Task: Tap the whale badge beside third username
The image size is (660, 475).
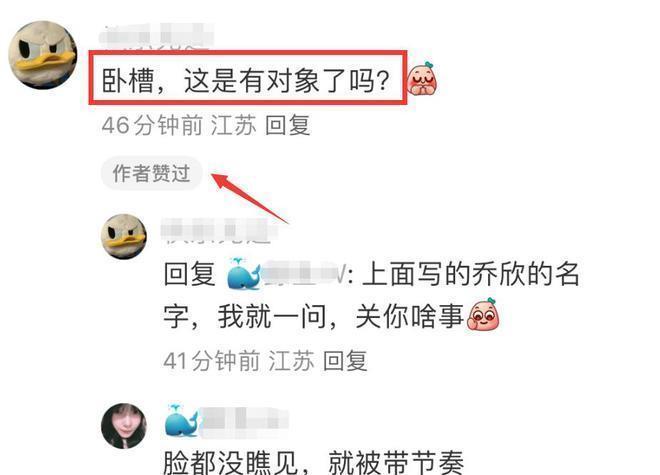Action: 181,420
